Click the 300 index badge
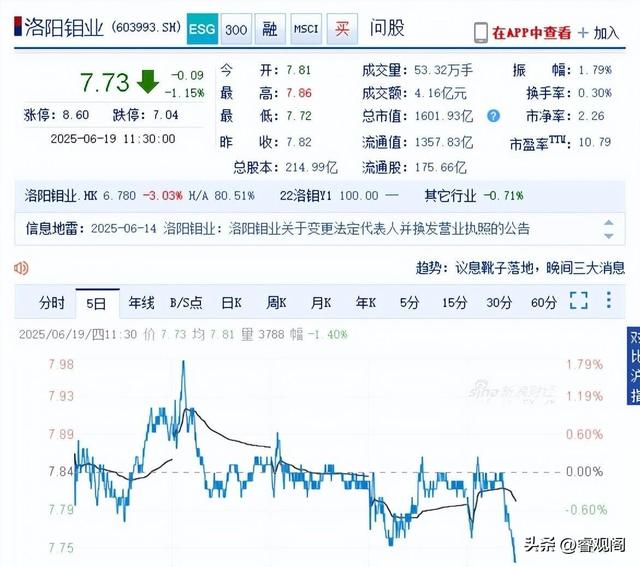The image size is (640, 567). (236, 29)
